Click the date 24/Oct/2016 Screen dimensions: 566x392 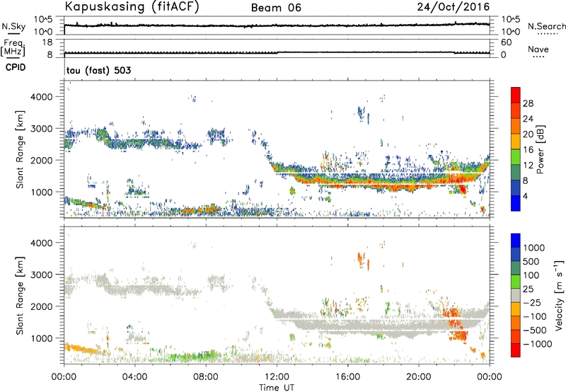454,7
